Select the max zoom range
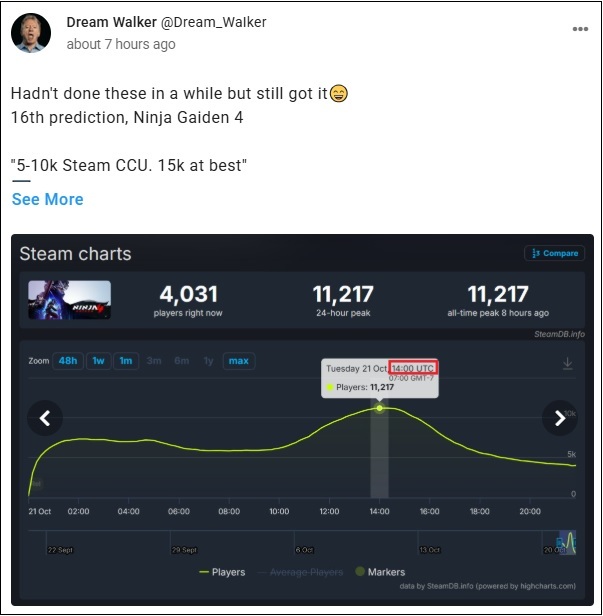Image resolution: width=603 pixels, height=616 pixels. (238, 361)
